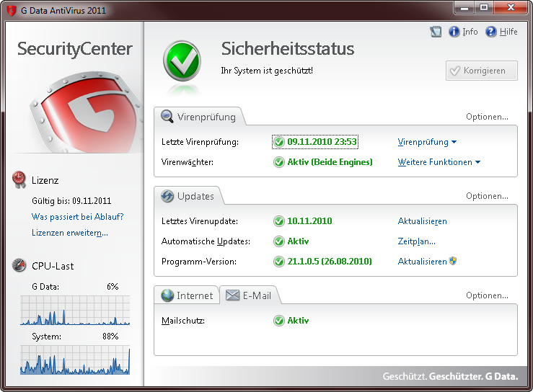
Task: Click the G Data shield title bar icon
Action: 12,10
